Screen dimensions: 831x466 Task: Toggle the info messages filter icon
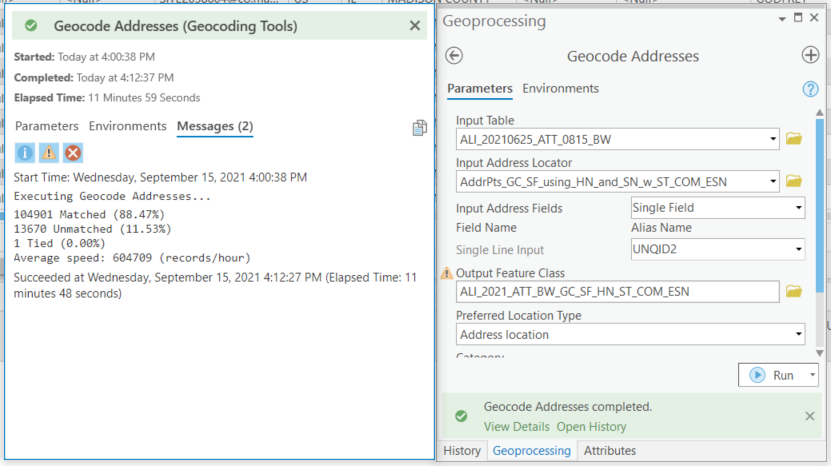click(x=24, y=153)
